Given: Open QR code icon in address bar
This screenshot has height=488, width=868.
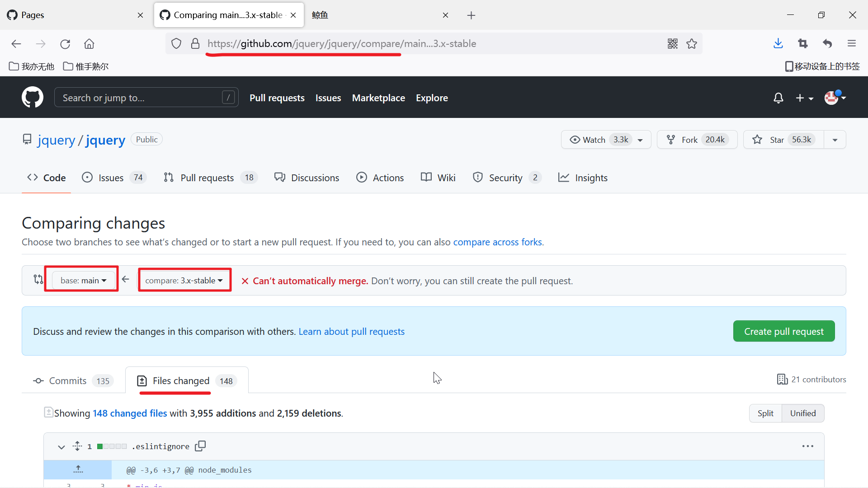Looking at the screenshot, I should pos(673,44).
